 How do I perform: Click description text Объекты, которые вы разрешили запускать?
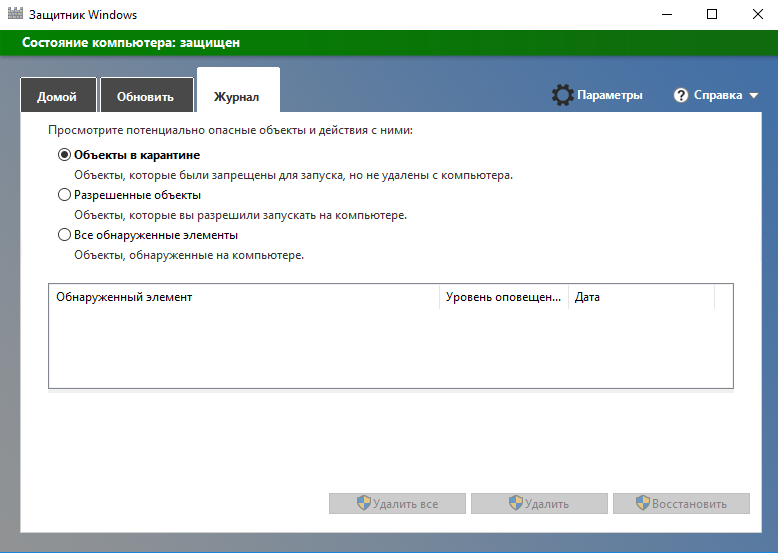(241, 215)
